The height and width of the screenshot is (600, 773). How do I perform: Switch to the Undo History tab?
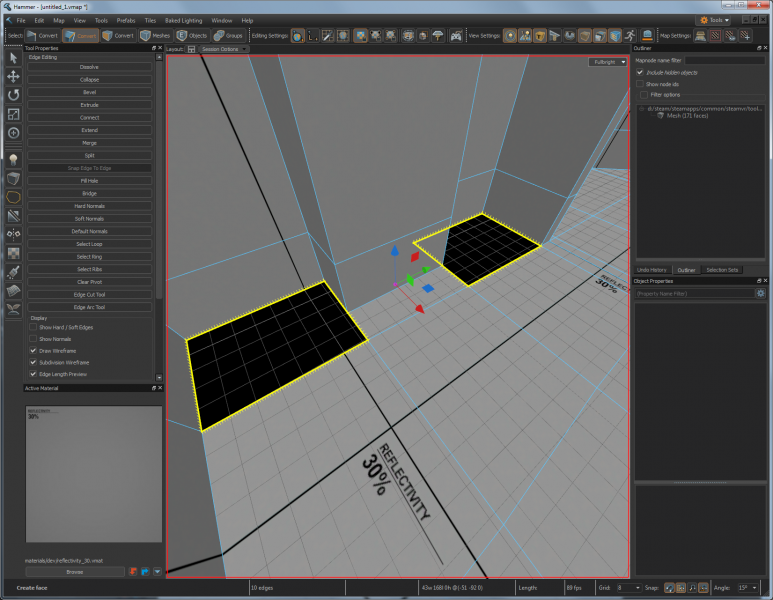coord(651,270)
